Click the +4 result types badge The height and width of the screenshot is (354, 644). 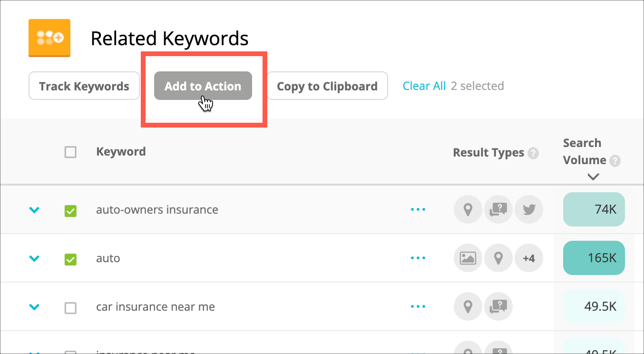(529, 258)
